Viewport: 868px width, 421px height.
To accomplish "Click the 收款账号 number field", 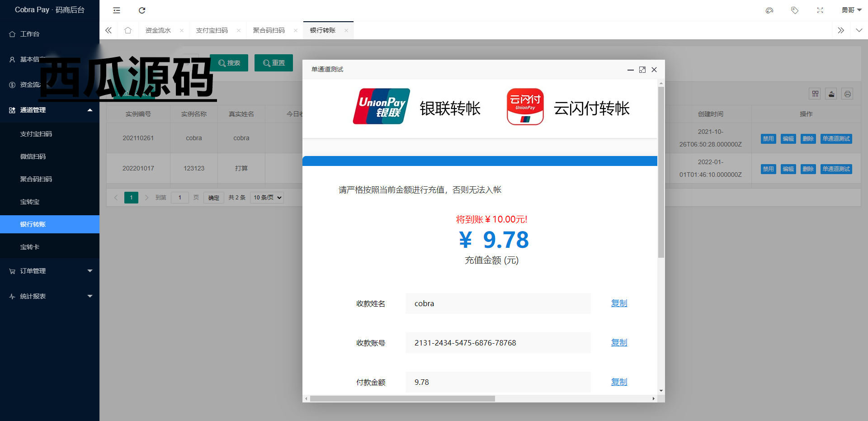I will 498,343.
